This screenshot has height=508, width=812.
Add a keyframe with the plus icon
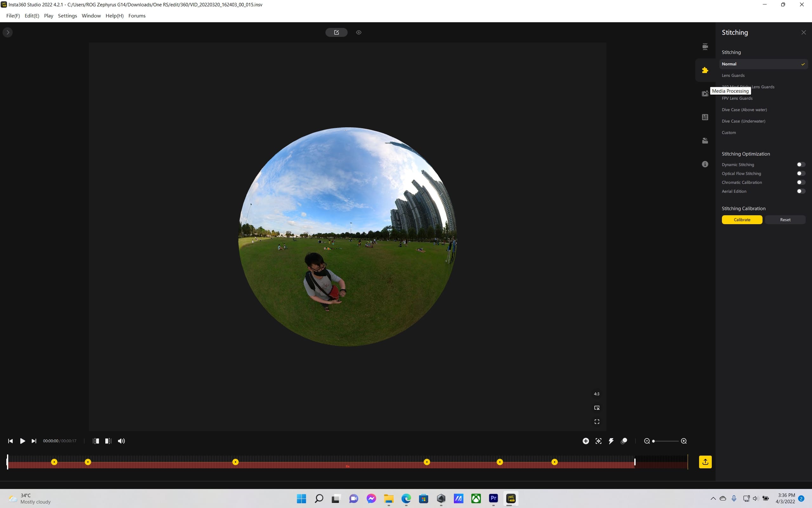(x=586, y=441)
